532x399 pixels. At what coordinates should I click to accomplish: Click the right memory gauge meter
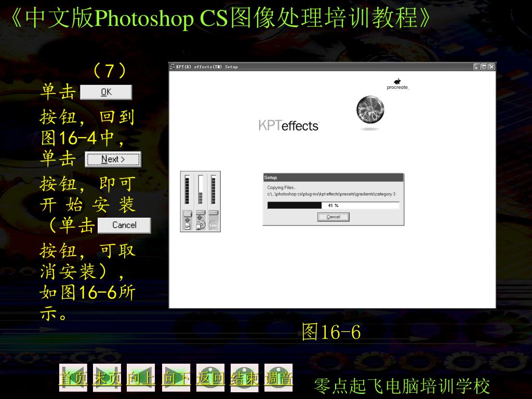[214, 190]
